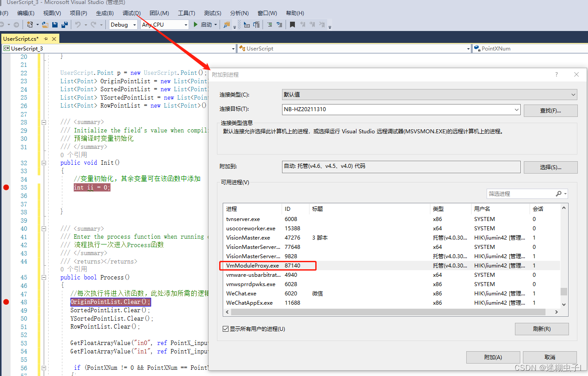
Task: Select the WeChat.exe process row
Action: click(391, 294)
